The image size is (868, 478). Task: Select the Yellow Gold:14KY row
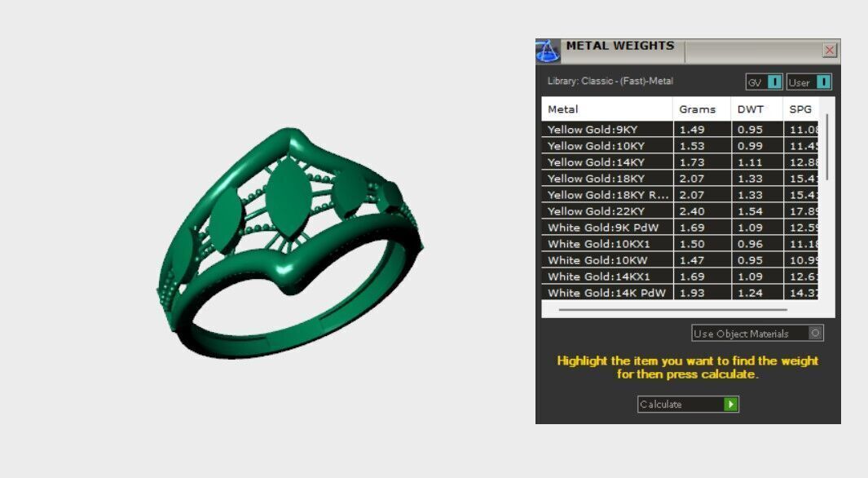pos(679,162)
